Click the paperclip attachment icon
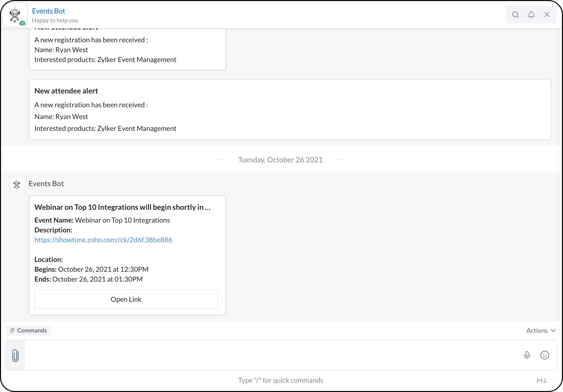 (15, 355)
